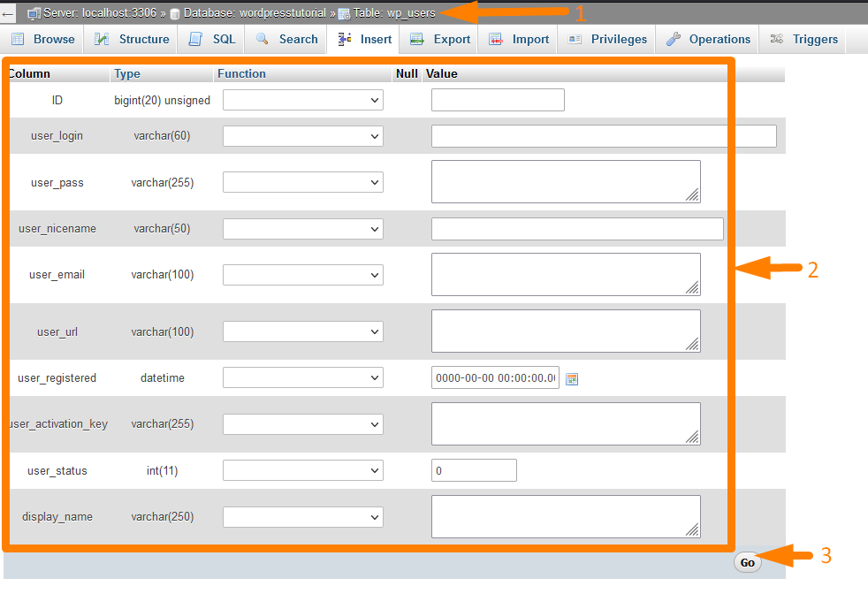This screenshot has height=594, width=868.
Task: Expand function dropdown for user_activation_key
Action: (303, 424)
